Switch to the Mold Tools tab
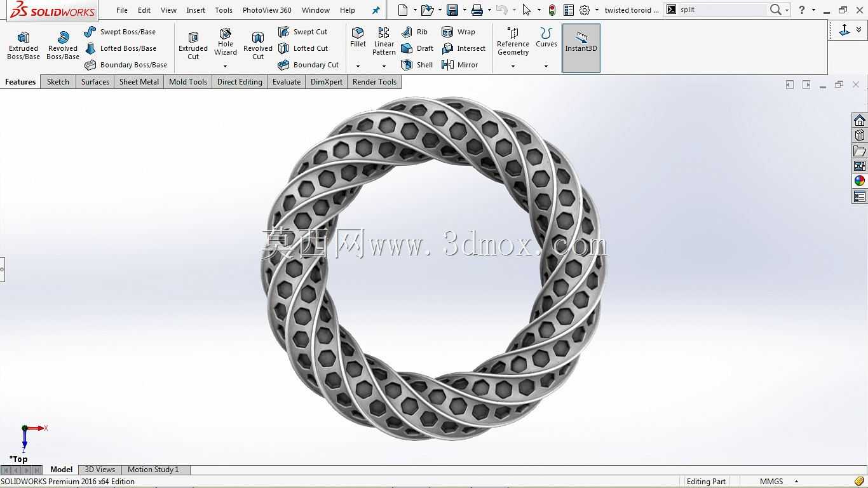Screen dimensions: 868x488 coord(188,82)
